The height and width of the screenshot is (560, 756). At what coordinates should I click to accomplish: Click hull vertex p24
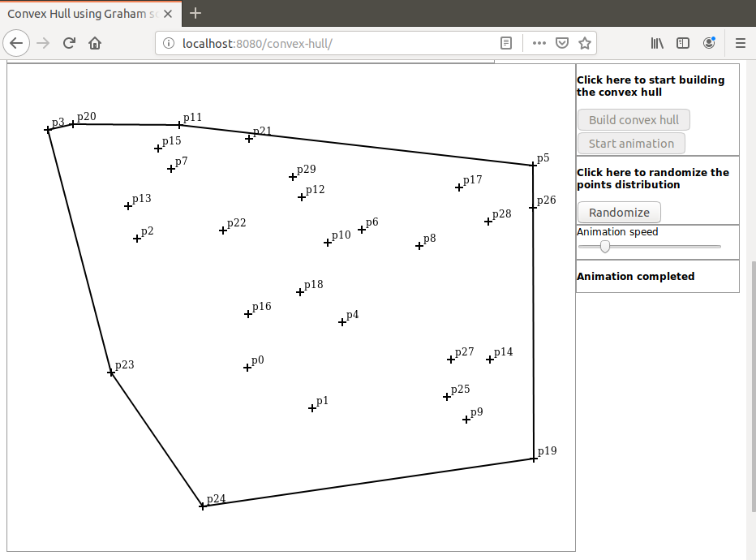point(203,506)
